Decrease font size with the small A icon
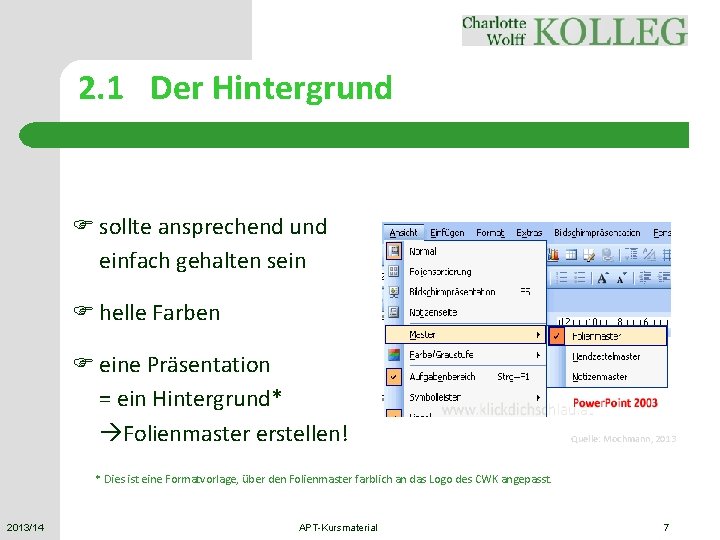 (622, 277)
